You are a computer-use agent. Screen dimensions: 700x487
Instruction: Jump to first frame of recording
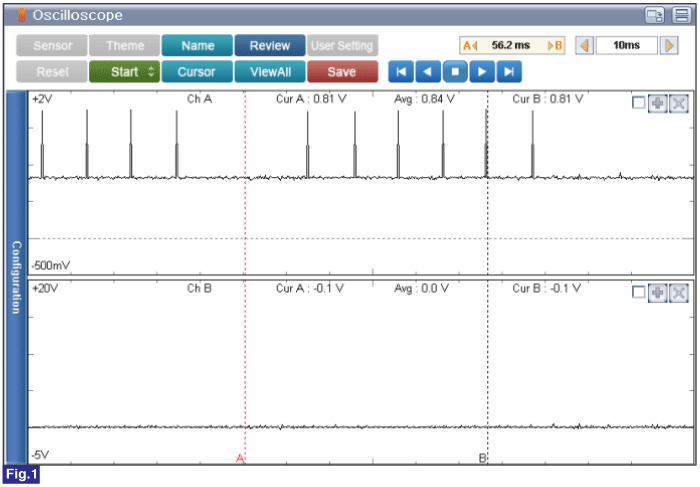pyautogui.click(x=401, y=72)
